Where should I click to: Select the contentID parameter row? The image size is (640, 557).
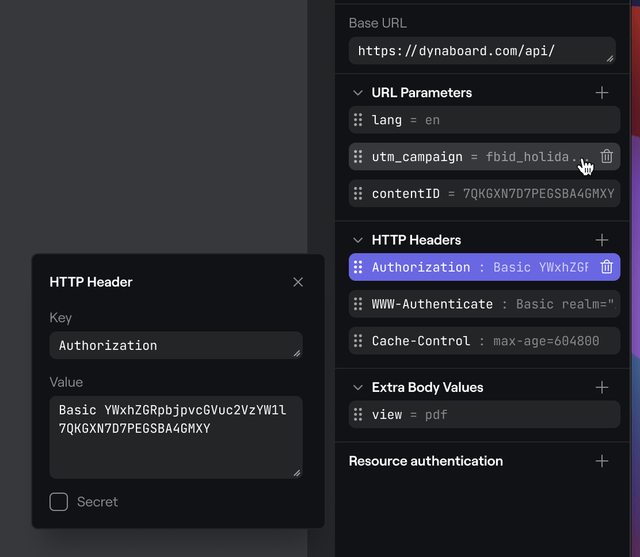point(492,194)
